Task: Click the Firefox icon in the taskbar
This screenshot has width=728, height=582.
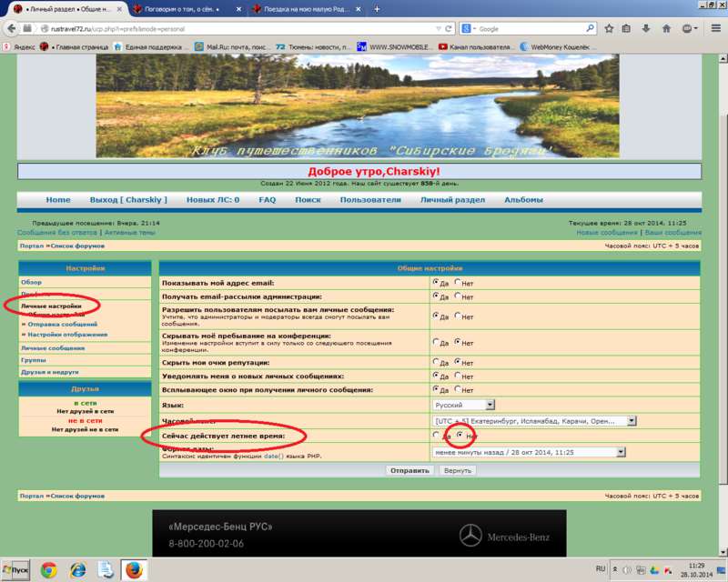Action: click(x=134, y=570)
